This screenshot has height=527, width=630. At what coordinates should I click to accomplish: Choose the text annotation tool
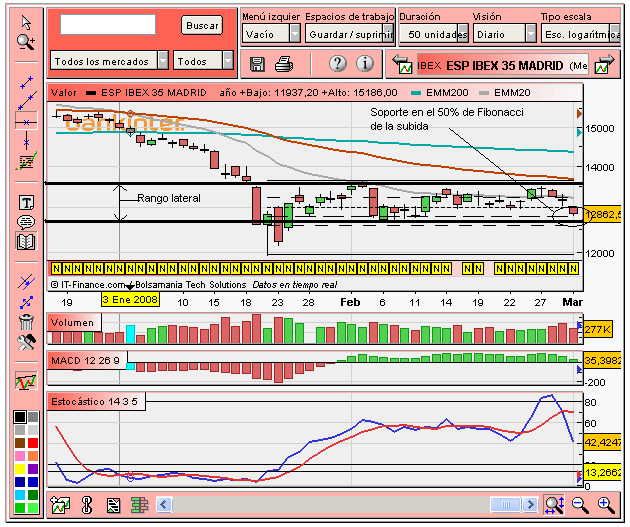(27, 202)
